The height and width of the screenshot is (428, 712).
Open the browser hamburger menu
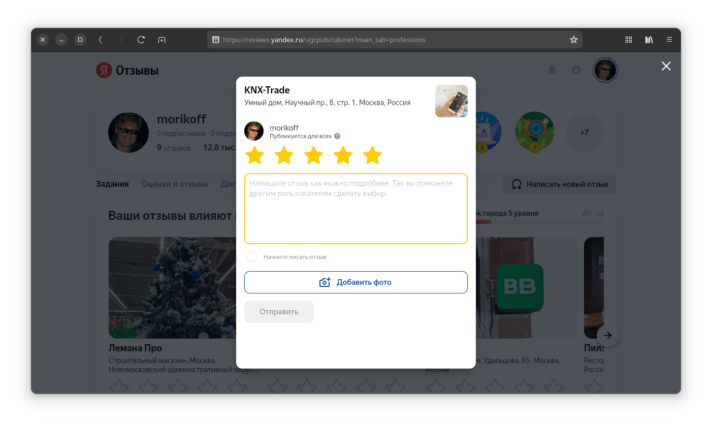pyautogui.click(x=669, y=40)
